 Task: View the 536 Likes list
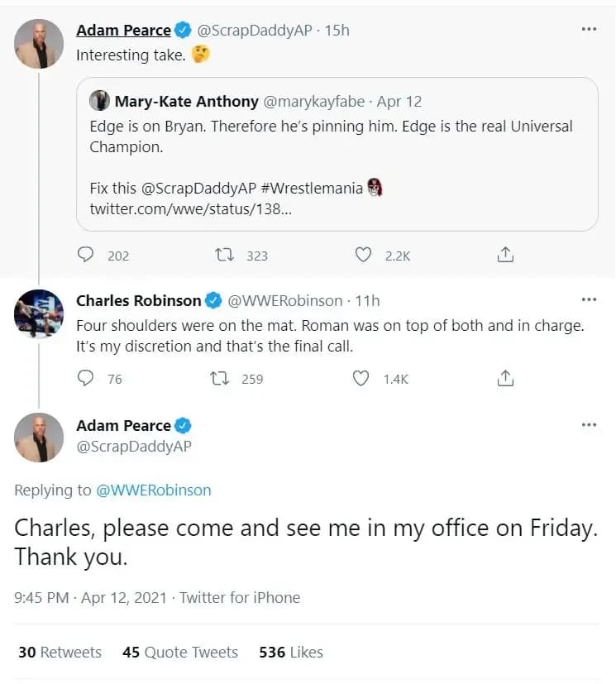[x=291, y=653]
